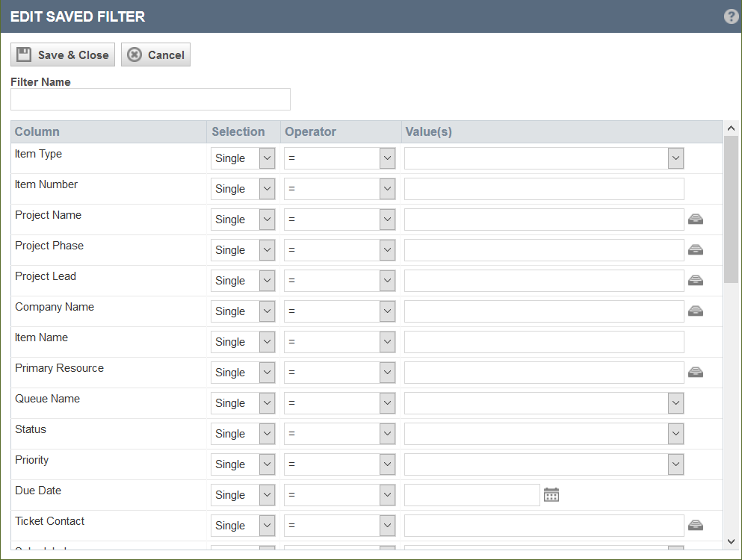Image resolution: width=742 pixels, height=560 pixels.
Task: Open the Status value dropdown
Action: [675, 433]
